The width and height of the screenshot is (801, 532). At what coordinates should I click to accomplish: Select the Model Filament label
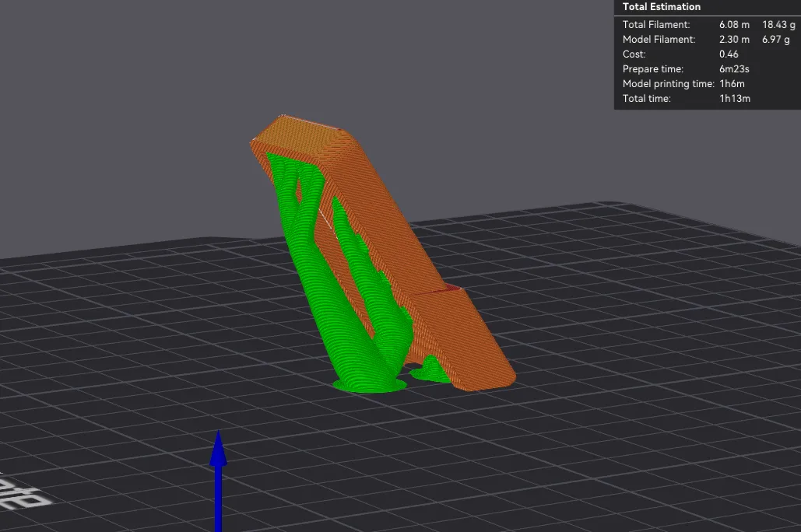coord(659,40)
